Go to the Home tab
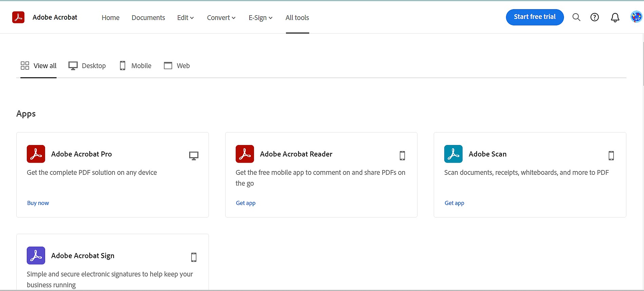 click(111, 18)
